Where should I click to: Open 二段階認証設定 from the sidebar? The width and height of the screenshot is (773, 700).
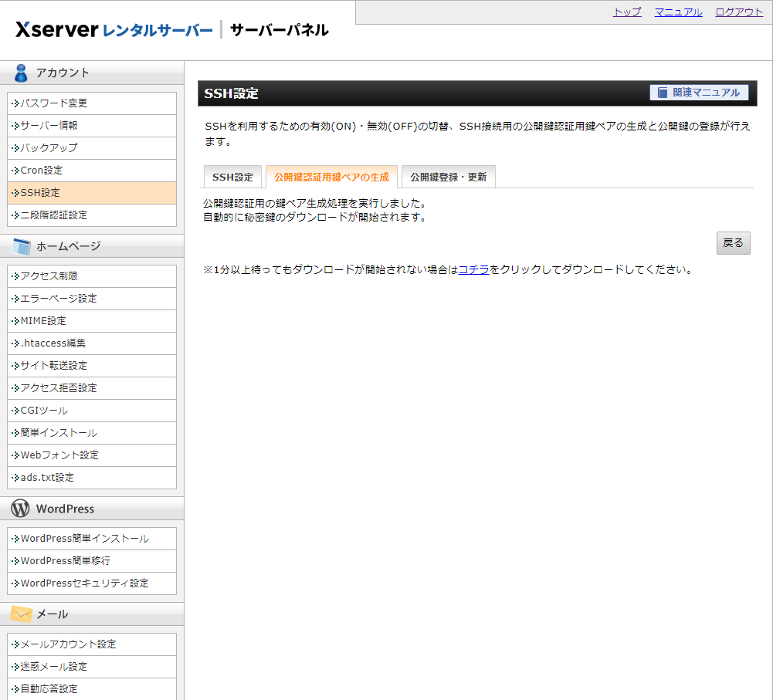[61, 215]
